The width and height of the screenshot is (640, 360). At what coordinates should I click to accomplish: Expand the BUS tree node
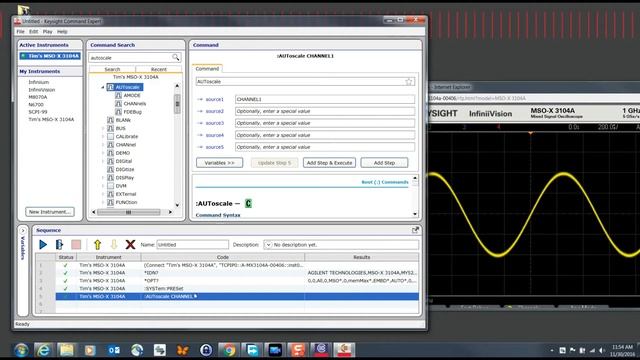(102, 128)
